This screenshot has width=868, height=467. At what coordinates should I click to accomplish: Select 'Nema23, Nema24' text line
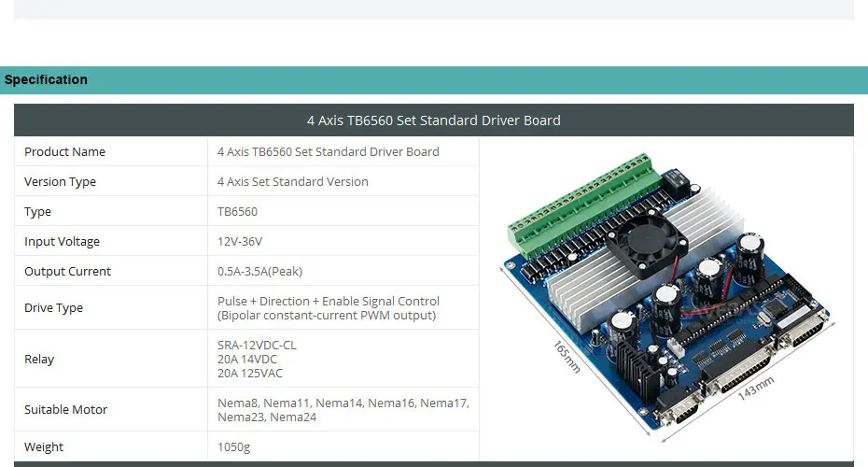coord(267,417)
